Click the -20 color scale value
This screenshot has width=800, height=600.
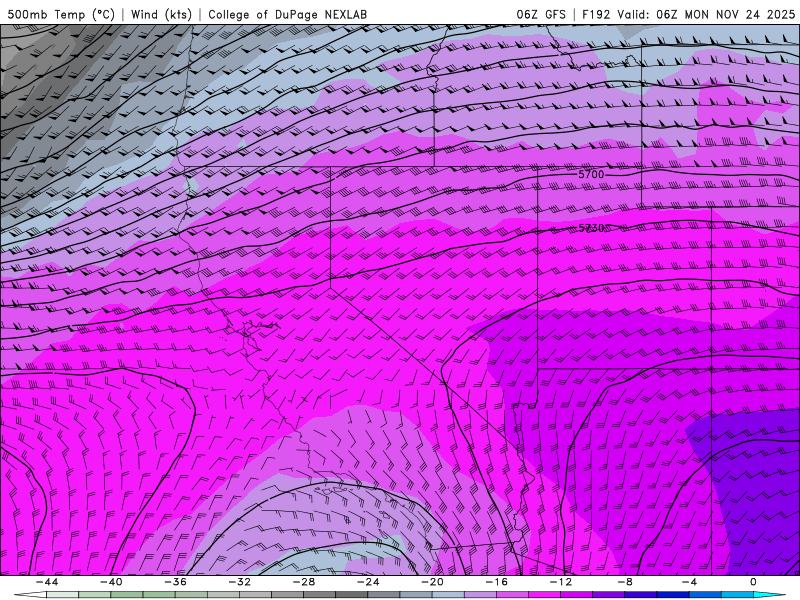pos(433,582)
